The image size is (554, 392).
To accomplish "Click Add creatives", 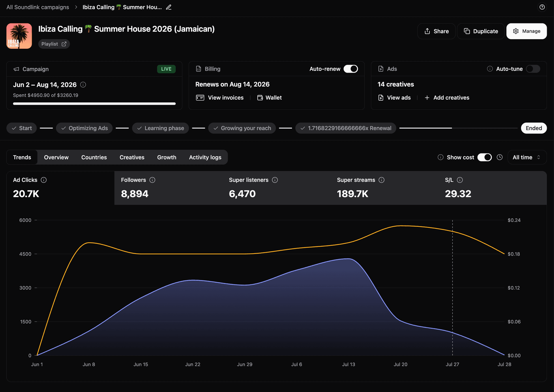I will click(x=447, y=97).
